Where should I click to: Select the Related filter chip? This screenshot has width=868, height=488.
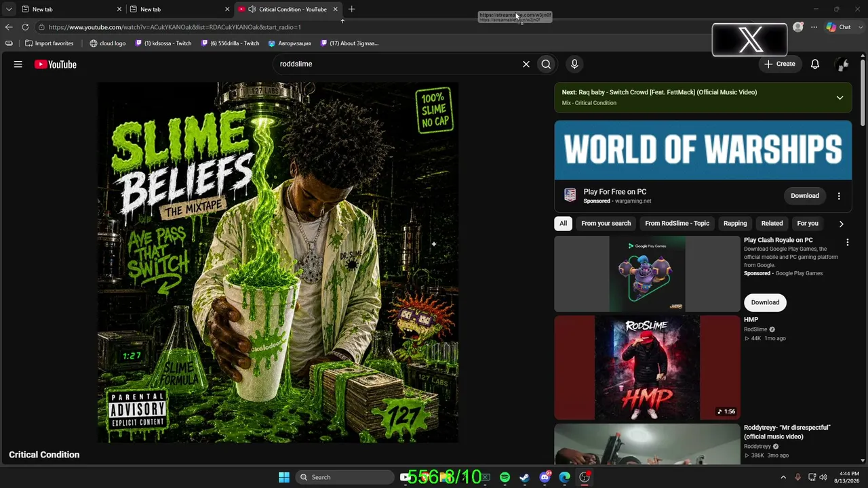tap(772, 223)
